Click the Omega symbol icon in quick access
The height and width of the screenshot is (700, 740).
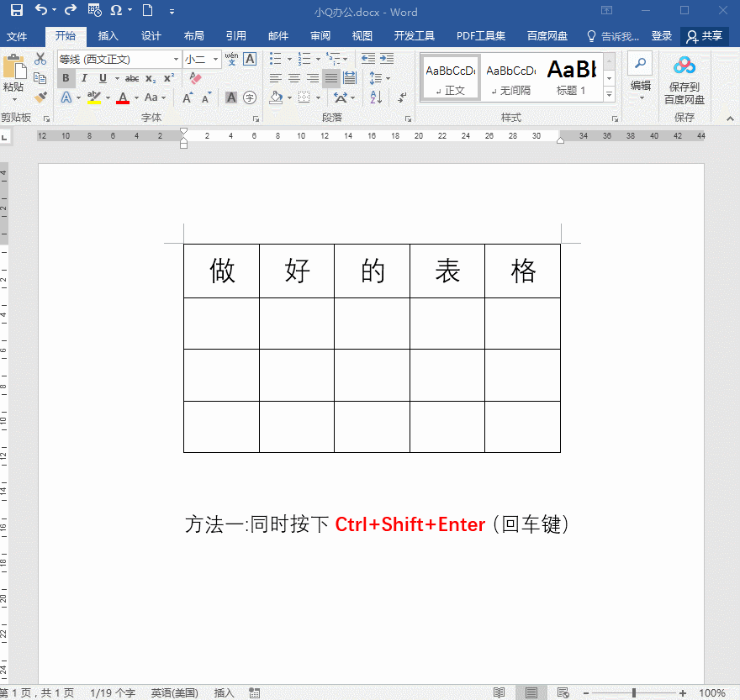point(116,10)
